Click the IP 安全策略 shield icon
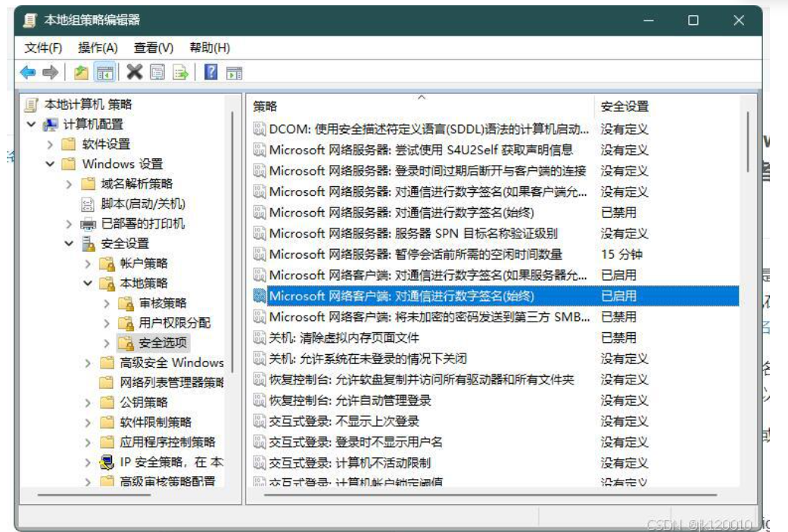Viewport: 788px width, 532px height. pyautogui.click(x=107, y=462)
